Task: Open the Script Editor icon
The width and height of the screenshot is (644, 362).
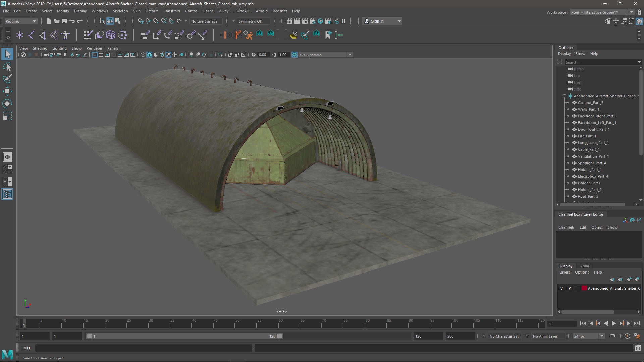Action: click(x=638, y=348)
